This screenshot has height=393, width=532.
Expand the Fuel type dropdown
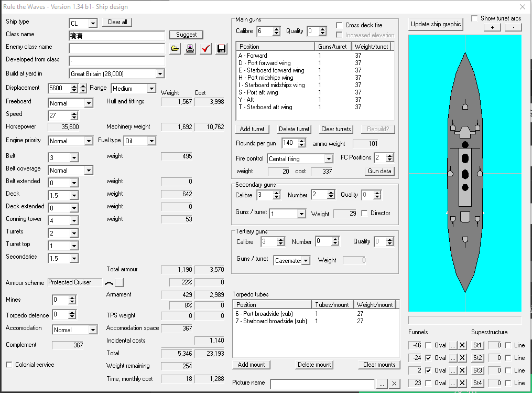click(x=151, y=141)
